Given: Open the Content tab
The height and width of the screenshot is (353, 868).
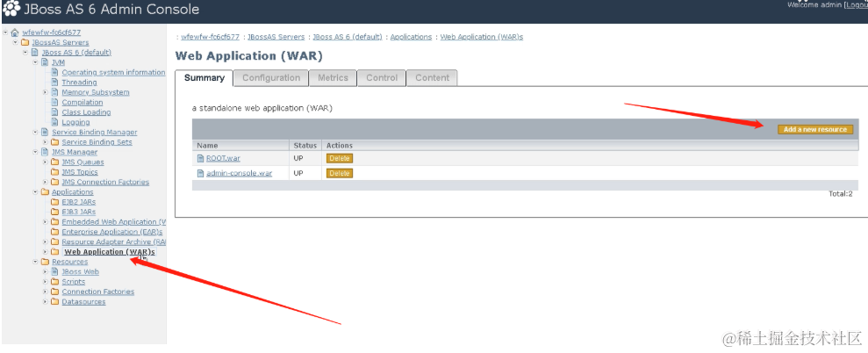Looking at the screenshot, I should coord(432,78).
